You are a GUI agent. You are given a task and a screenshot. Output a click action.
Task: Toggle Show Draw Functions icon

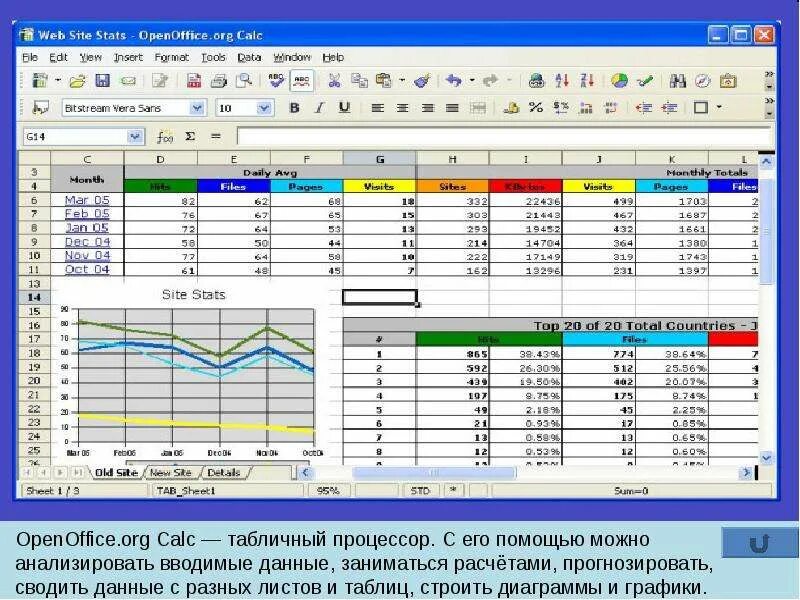(645, 81)
